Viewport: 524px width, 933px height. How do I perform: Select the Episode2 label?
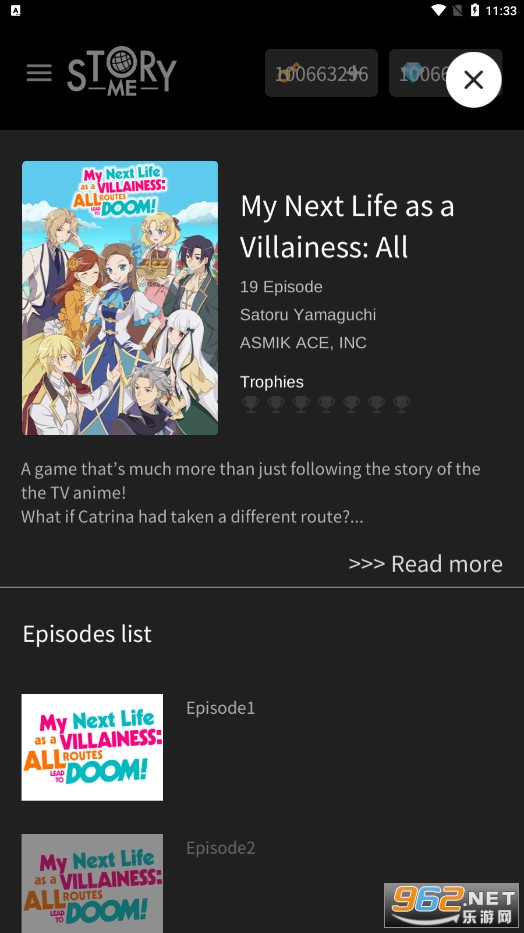click(221, 848)
